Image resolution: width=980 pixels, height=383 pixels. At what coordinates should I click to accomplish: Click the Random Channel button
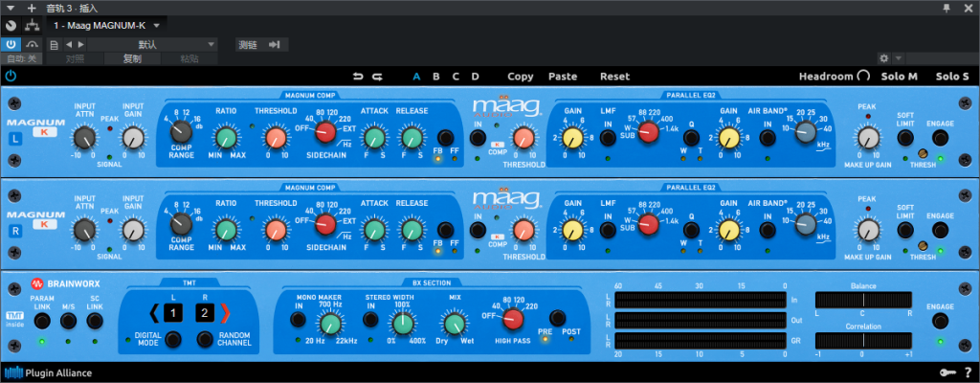click(205, 339)
